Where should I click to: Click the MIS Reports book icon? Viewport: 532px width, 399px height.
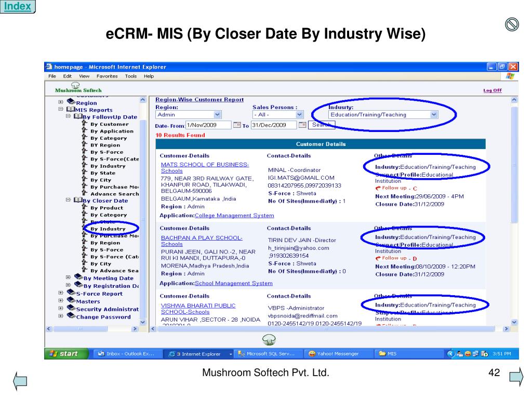[71, 109]
